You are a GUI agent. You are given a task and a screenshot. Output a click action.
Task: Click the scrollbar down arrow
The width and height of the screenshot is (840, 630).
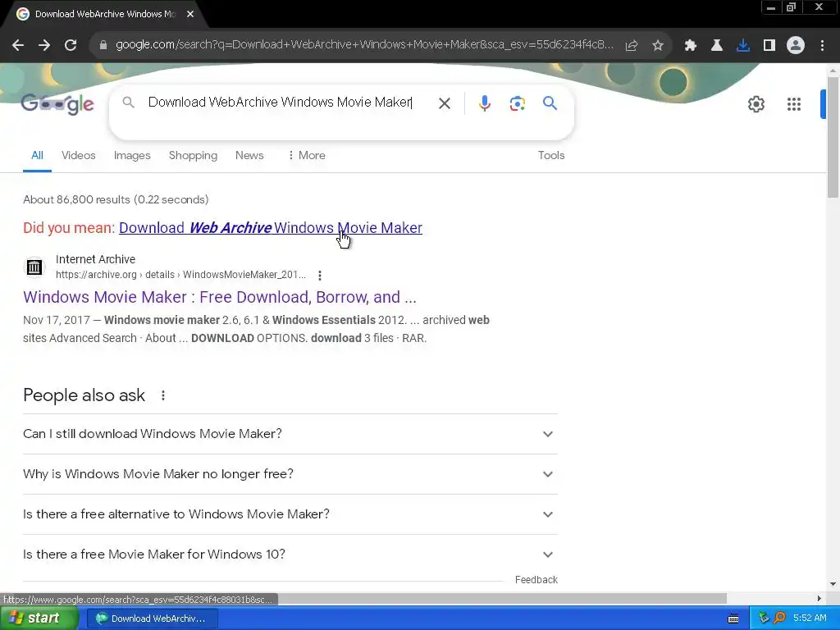click(x=833, y=584)
